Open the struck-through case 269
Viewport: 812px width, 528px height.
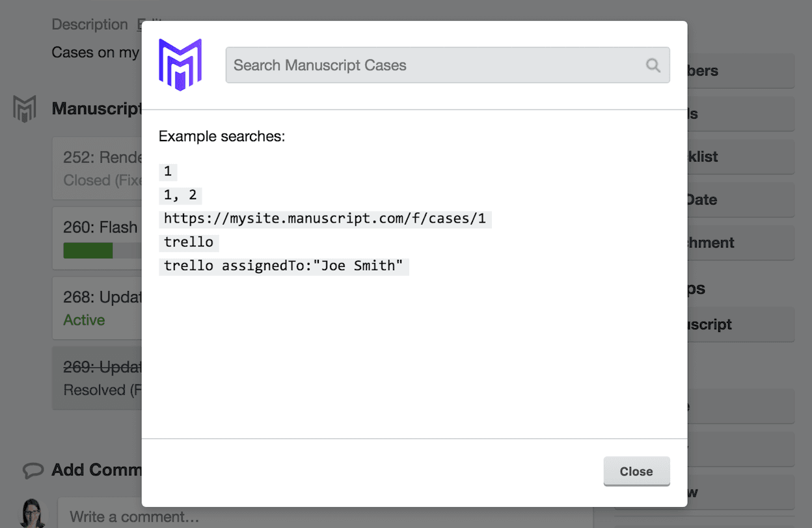[x=98, y=378]
